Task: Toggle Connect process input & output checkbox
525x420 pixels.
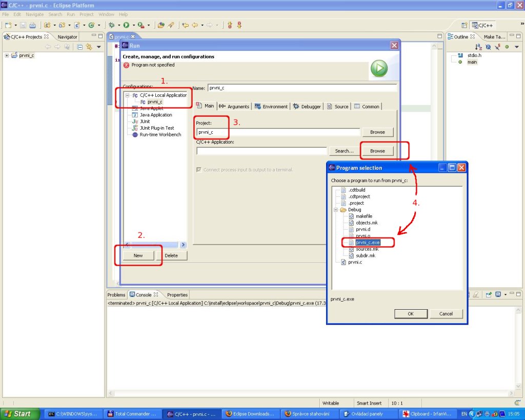Action: pyautogui.click(x=199, y=170)
